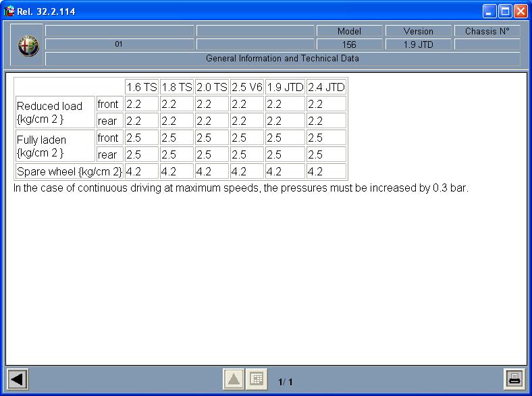Click the back arrow button
Image resolution: width=532 pixels, height=396 pixels.
pos(17,379)
